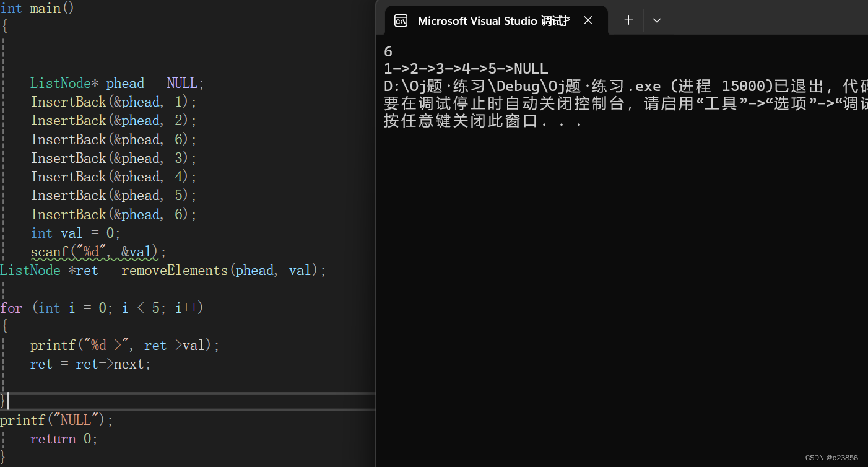Select the Microsoft Visual Studio debug console tab
This screenshot has height=467, width=868.
point(497,20)
